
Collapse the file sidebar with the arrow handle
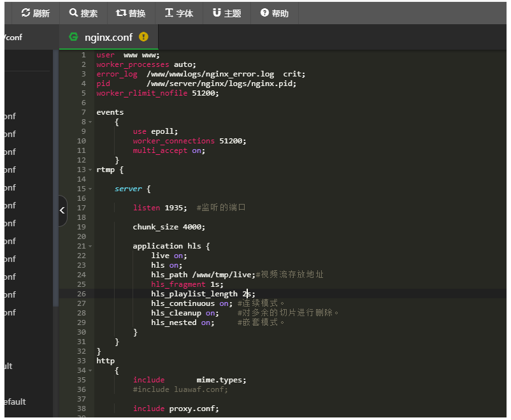click(x=62, y=210)
